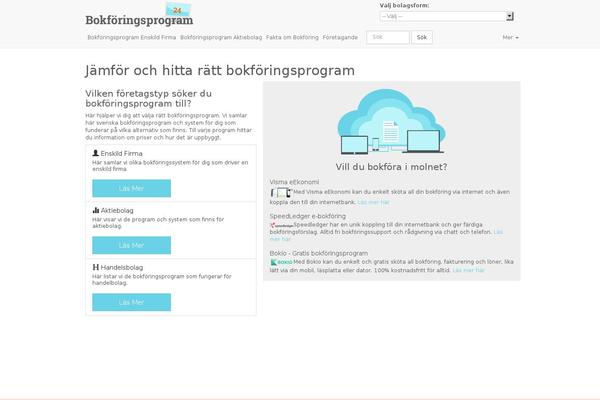This screenshot has height=400, width=600.
Task: Click the SpeedLedger e-bokföring heading
Action: [308, 216]
